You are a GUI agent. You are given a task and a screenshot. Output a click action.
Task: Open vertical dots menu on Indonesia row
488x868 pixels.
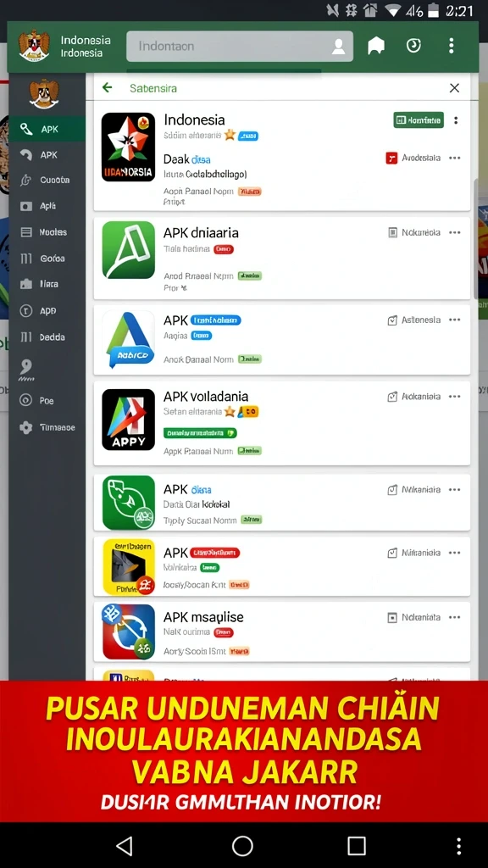(456, 120)
